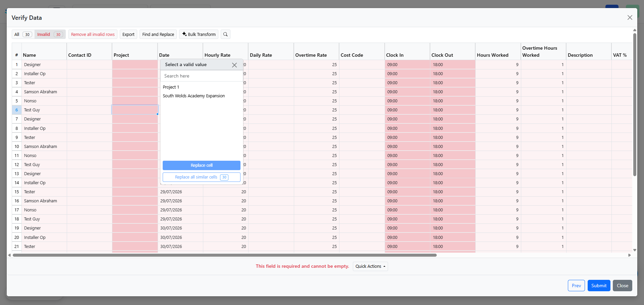This screenshot has height=305, width=644.
Task: Export the table data
Action: [128, 34]
